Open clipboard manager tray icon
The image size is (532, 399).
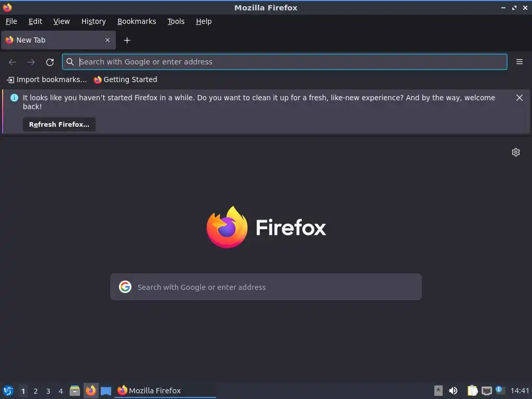pos(472,391)
